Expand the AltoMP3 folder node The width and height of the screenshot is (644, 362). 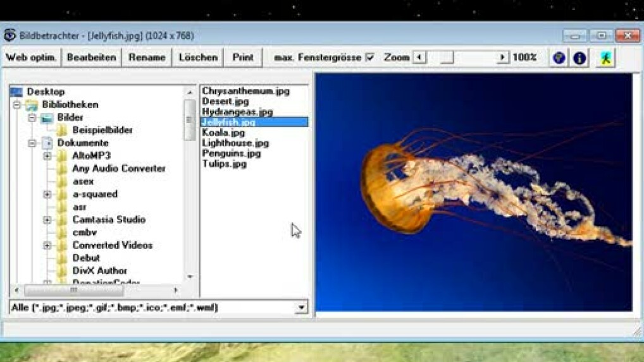click(47, 156)
